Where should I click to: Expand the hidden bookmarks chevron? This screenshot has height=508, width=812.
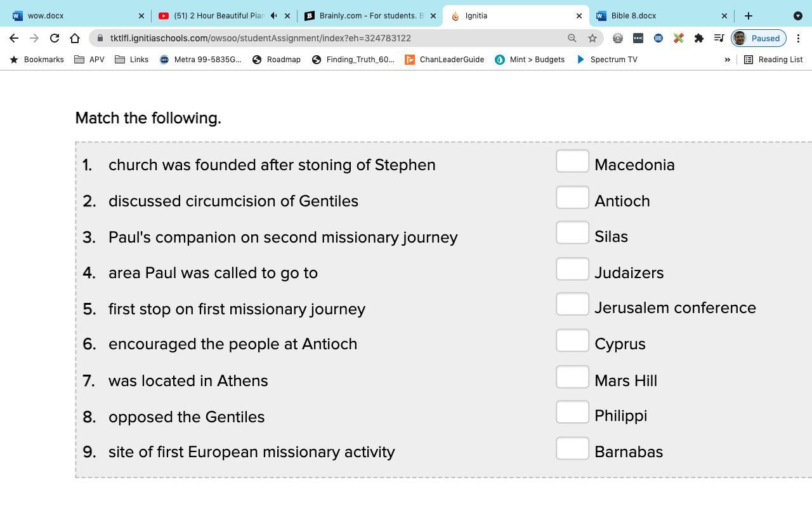[x=728, y=60]
